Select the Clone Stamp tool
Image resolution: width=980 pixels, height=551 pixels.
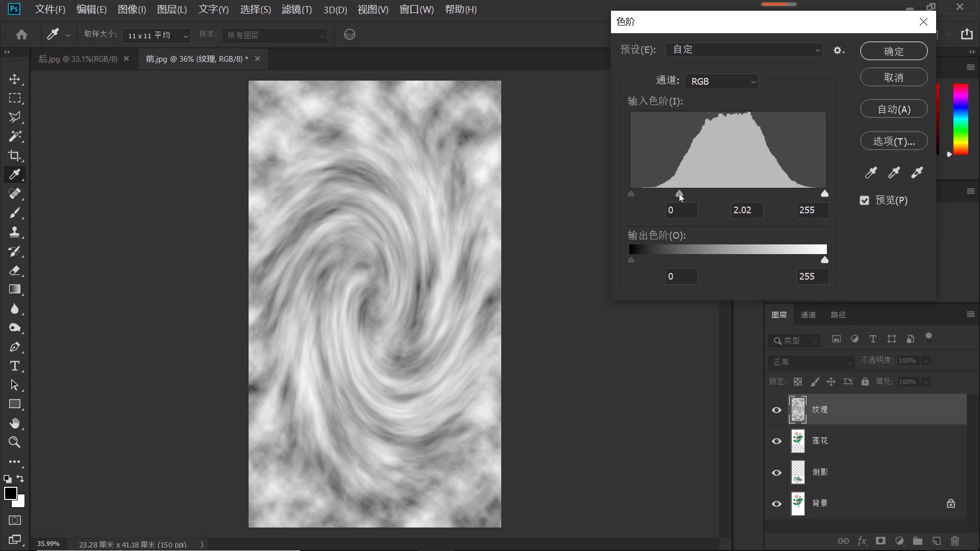click(x=15, y=232)
